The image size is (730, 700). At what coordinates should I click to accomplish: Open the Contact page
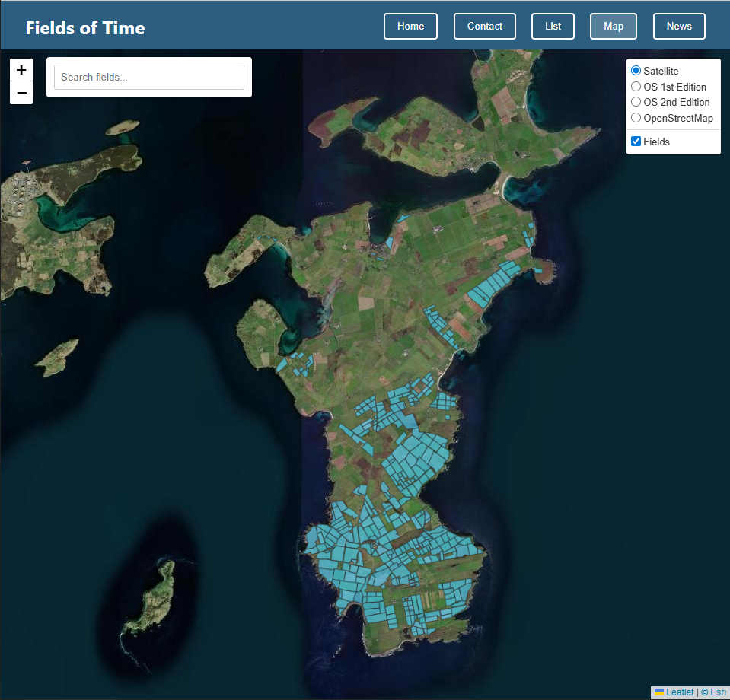pos(484,26)
